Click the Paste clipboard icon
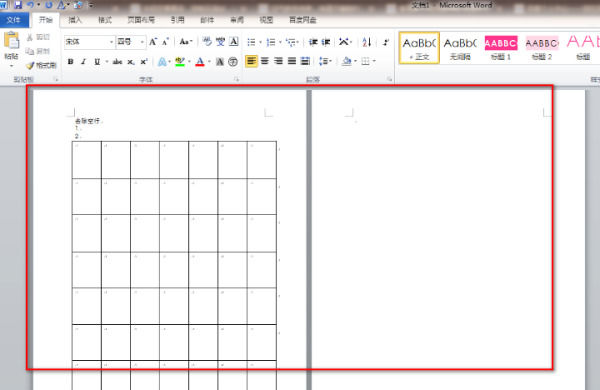600x390 pixels. (11, 41)
